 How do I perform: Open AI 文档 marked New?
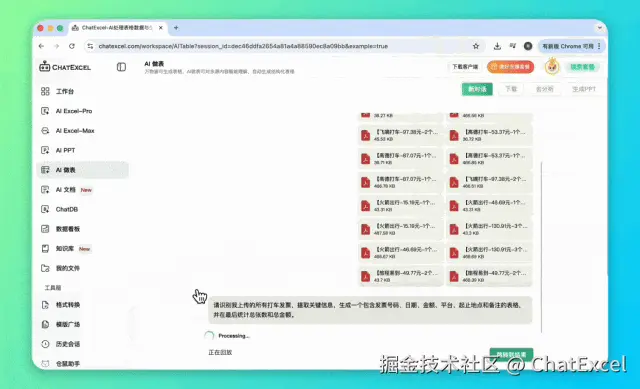pyautogui.click(x=67, y=189)
